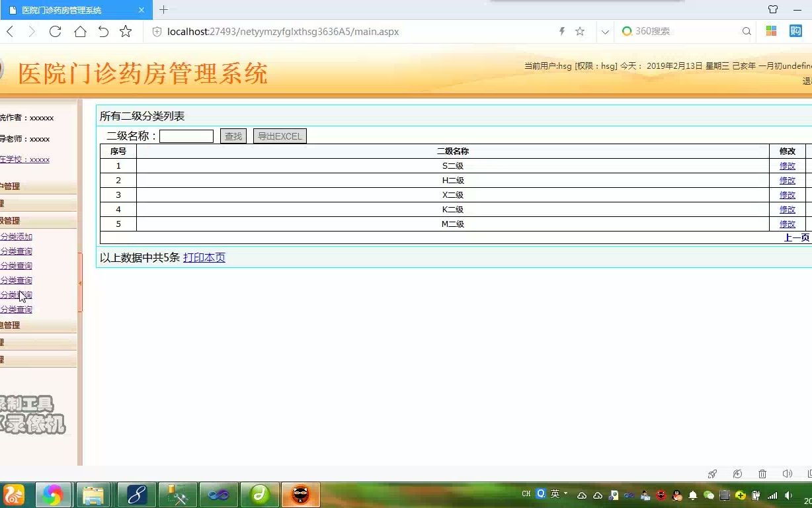Click the 查找 search button
The image size is (812, 508).
coord(233,136)
